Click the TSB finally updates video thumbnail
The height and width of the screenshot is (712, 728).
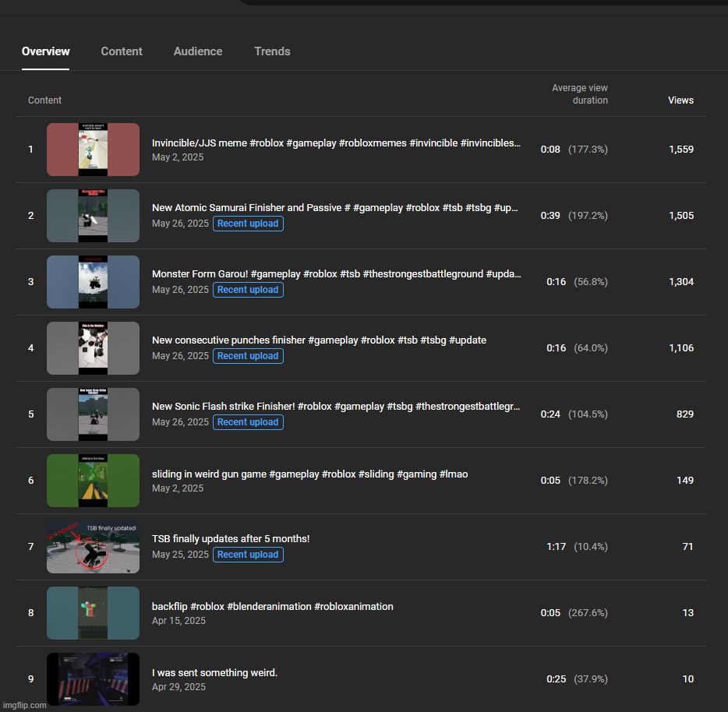click(x=93, y=547)
